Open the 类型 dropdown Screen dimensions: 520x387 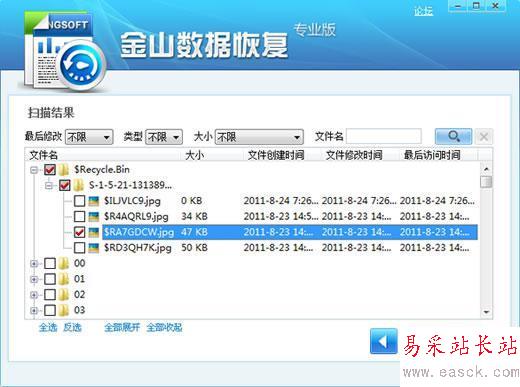pos(164,137)
